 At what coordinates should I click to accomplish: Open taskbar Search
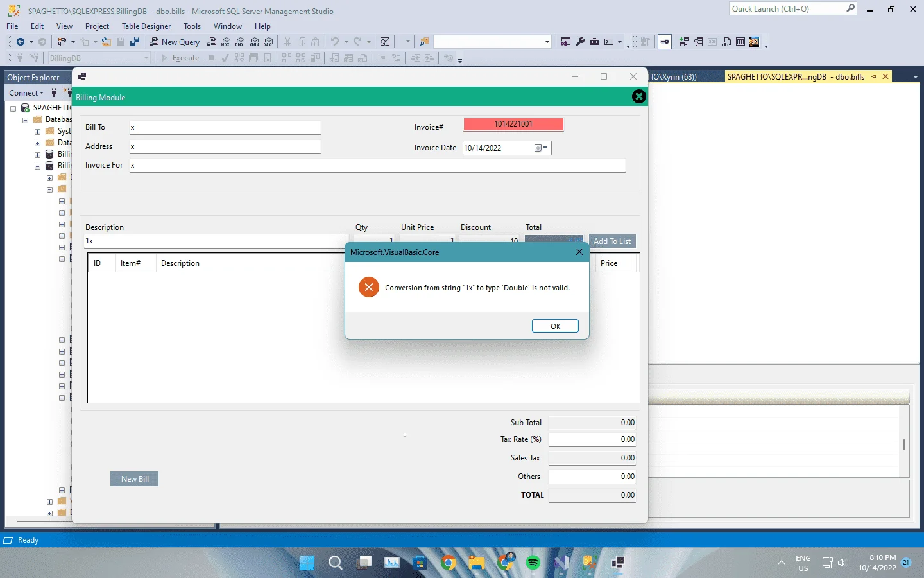click(x=336, y=563)
